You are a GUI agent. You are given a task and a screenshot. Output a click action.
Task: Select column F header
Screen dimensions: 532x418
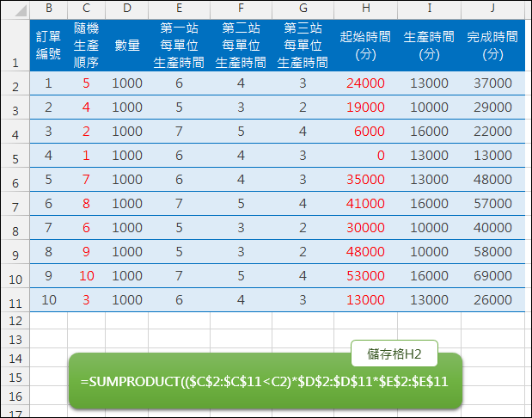tap(241, 9)
